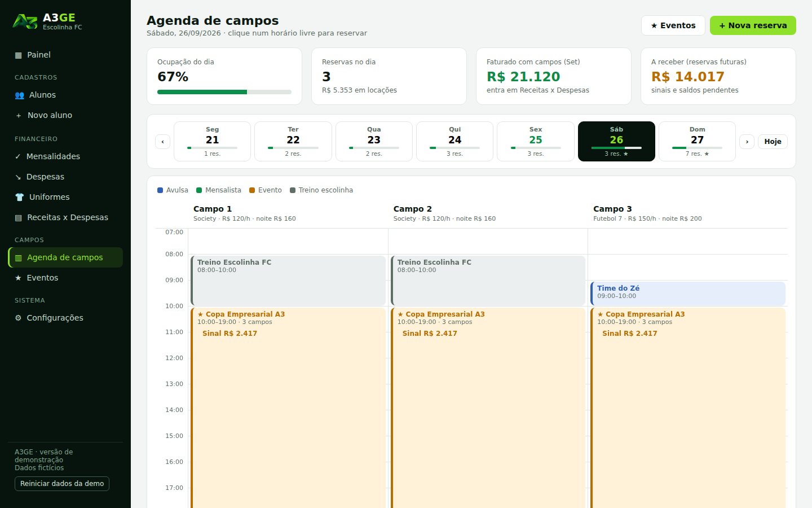Click the orange Evento legend swatch

click(x=252, y=190)
